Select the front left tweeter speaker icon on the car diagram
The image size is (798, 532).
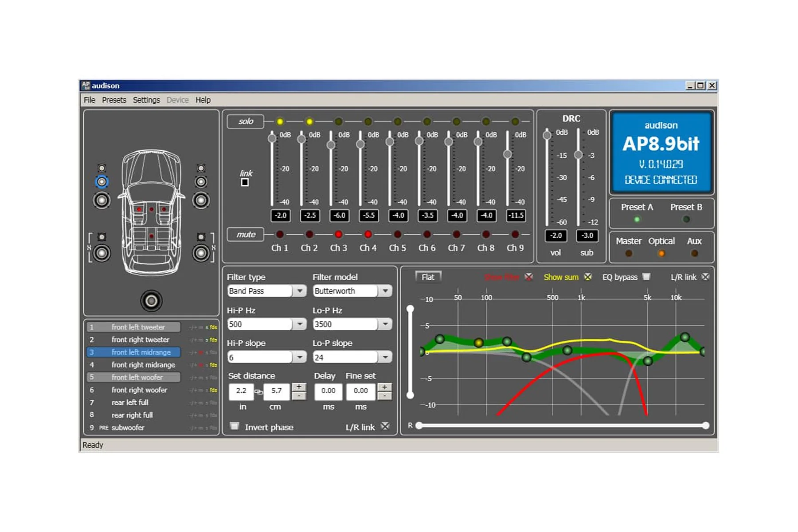[102, 168]
